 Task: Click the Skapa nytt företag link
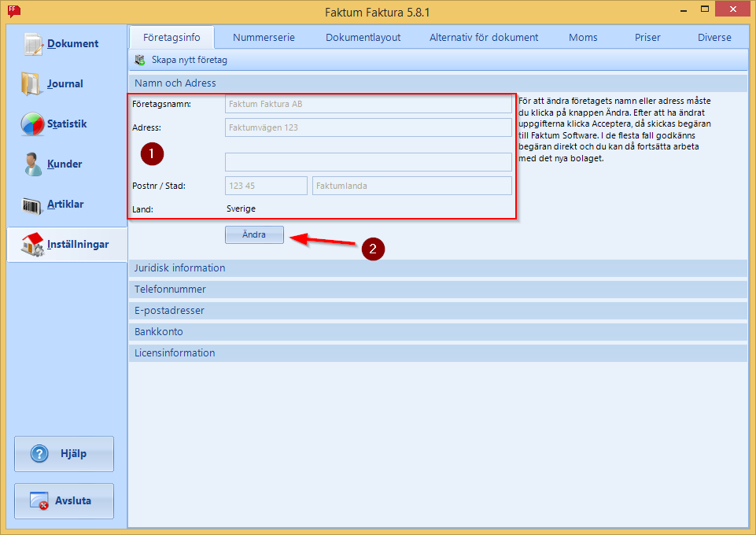(189, 61)
